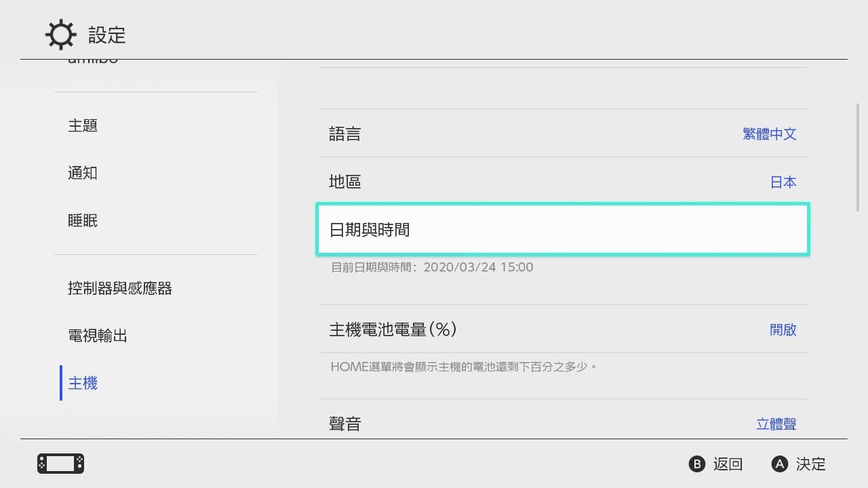Viewport: 868px width, 488px height.
Task: Click the right-side scrollbar
Action: [858, 157]
